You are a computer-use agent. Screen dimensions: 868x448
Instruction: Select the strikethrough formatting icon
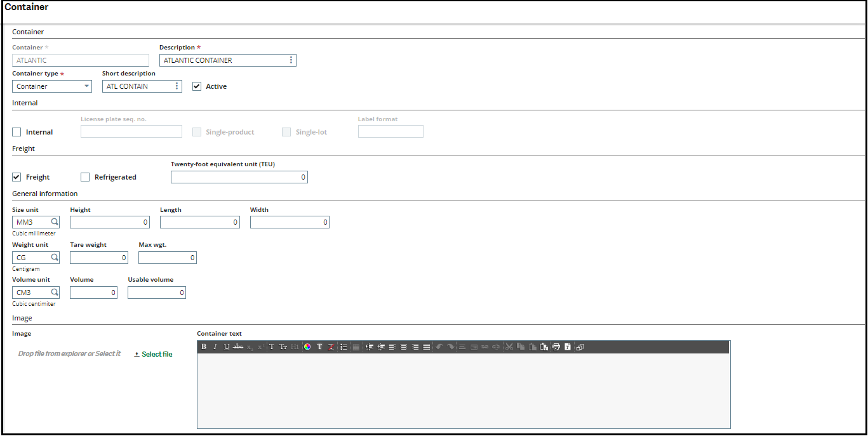(237, 347)
